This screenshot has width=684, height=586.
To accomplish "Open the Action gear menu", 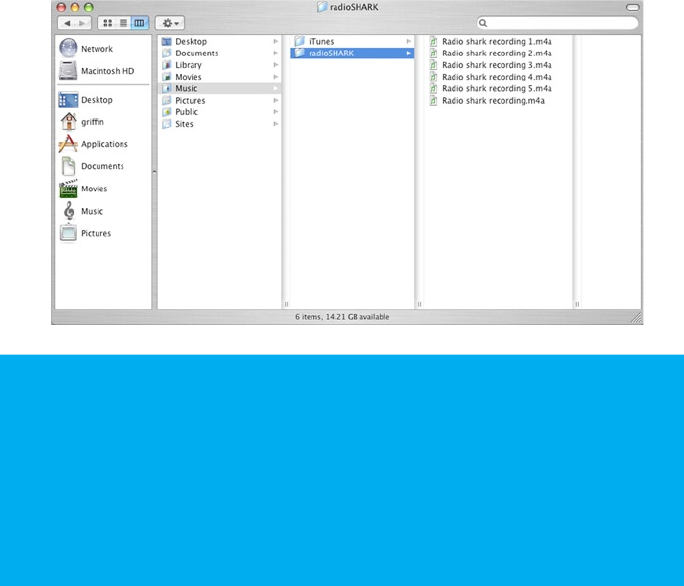I will [170, 23].
